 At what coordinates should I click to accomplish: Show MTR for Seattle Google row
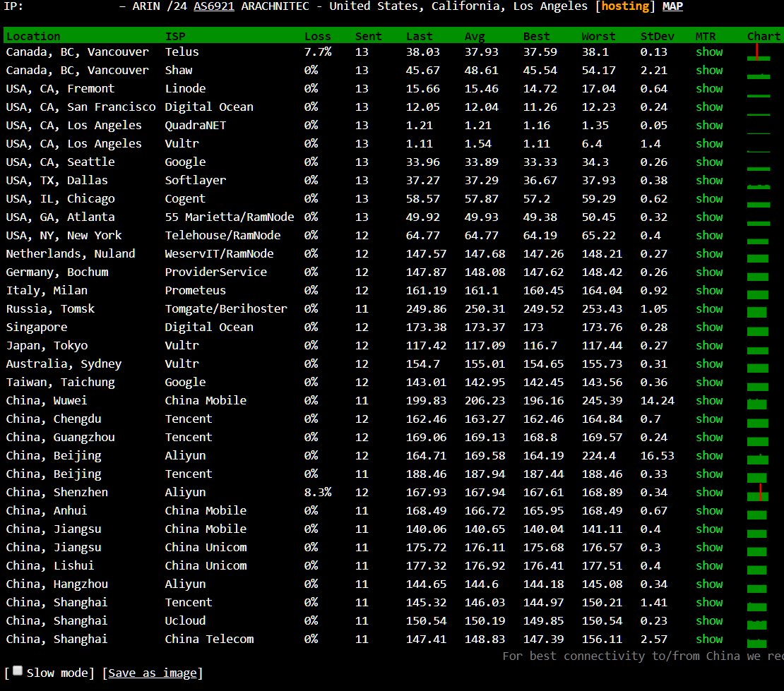pyautogui.click(x=709, y=162)
